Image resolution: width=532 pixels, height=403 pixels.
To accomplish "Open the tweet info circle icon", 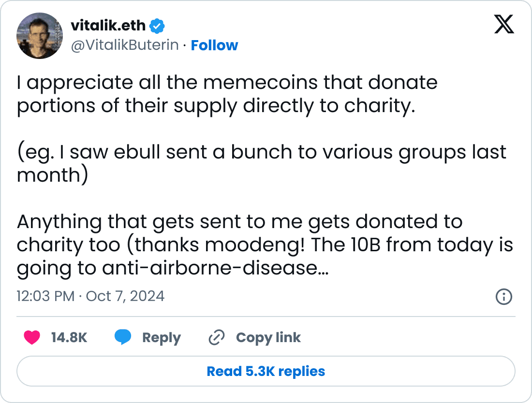I will point(504,296).
